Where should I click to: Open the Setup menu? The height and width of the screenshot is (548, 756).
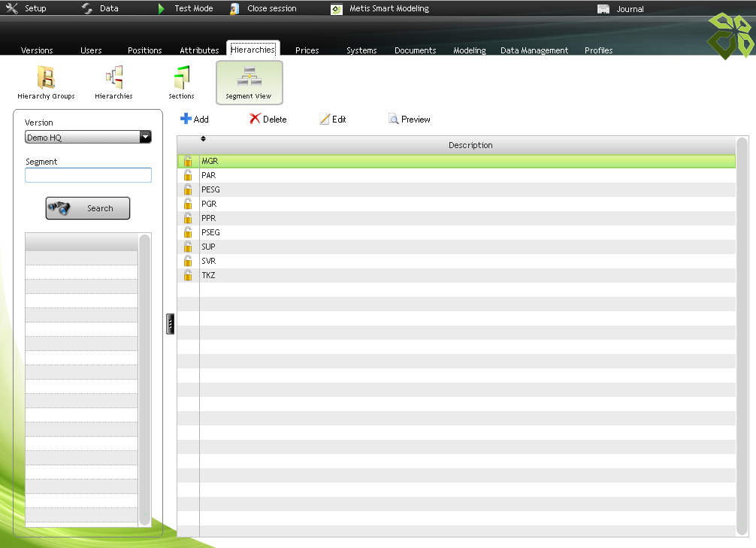point(35,8)
